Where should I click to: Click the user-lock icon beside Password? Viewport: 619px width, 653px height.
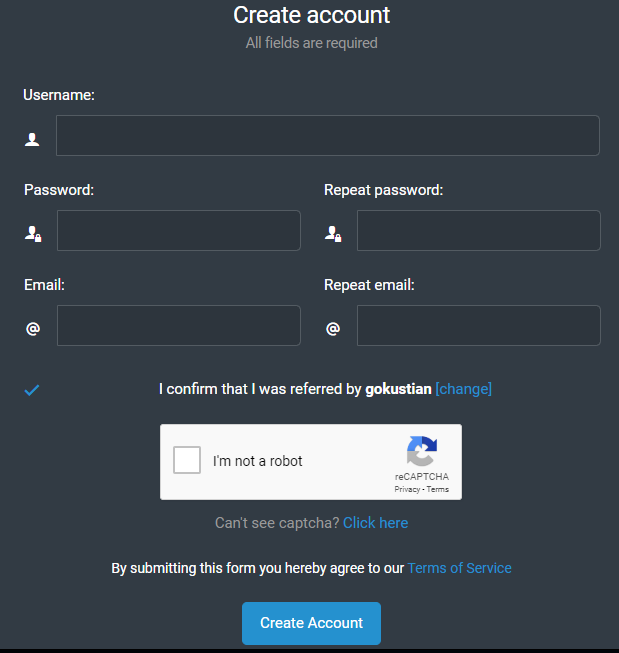point(33,234)
